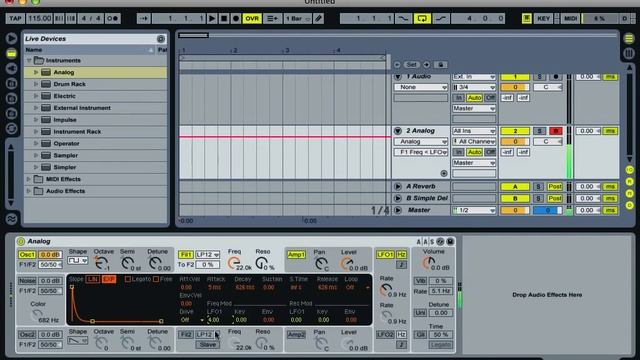640x360 pixels.
Task: Click the Analog save preset disk icon
Action: pos(450,242)
